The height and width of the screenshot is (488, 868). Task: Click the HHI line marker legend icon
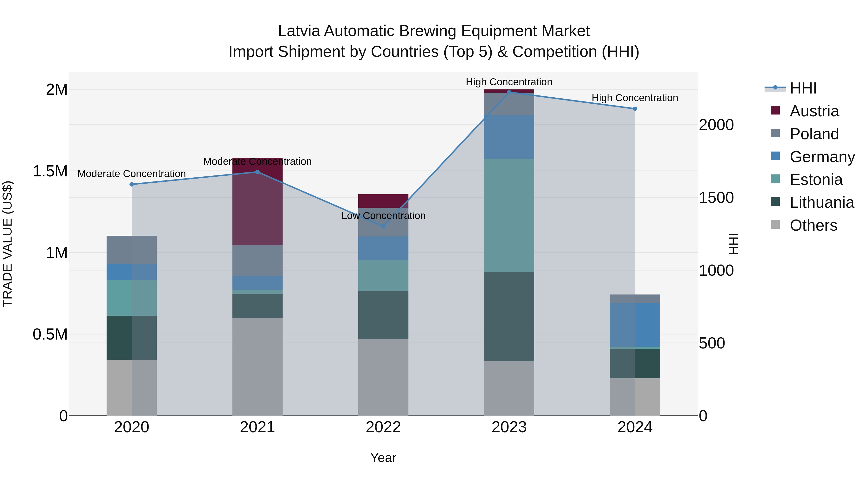tap(775, 87)
